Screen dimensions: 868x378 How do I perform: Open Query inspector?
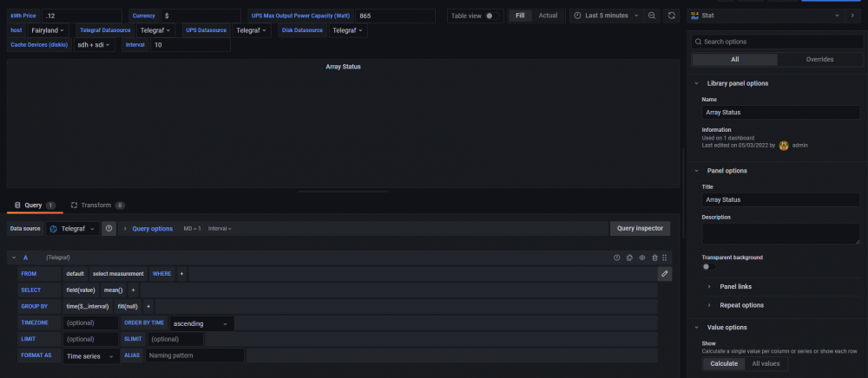(x=640, y=228)
